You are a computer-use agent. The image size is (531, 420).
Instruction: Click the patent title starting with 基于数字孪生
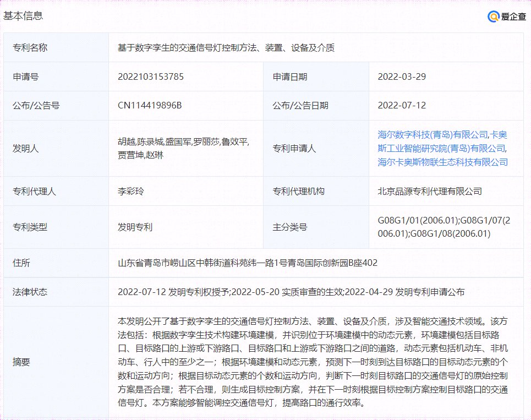[x=226, y=48]
